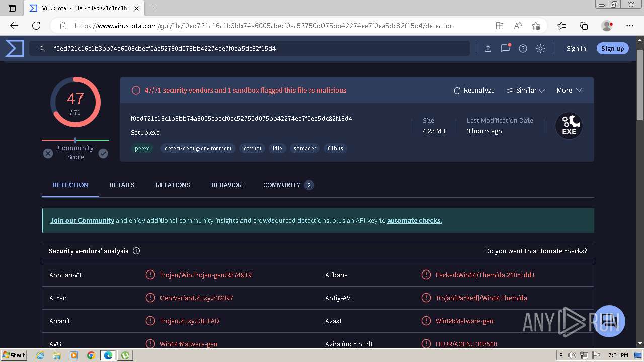The image size is (644, 362).
Task: Click Sign in
Action: point(576,49)
